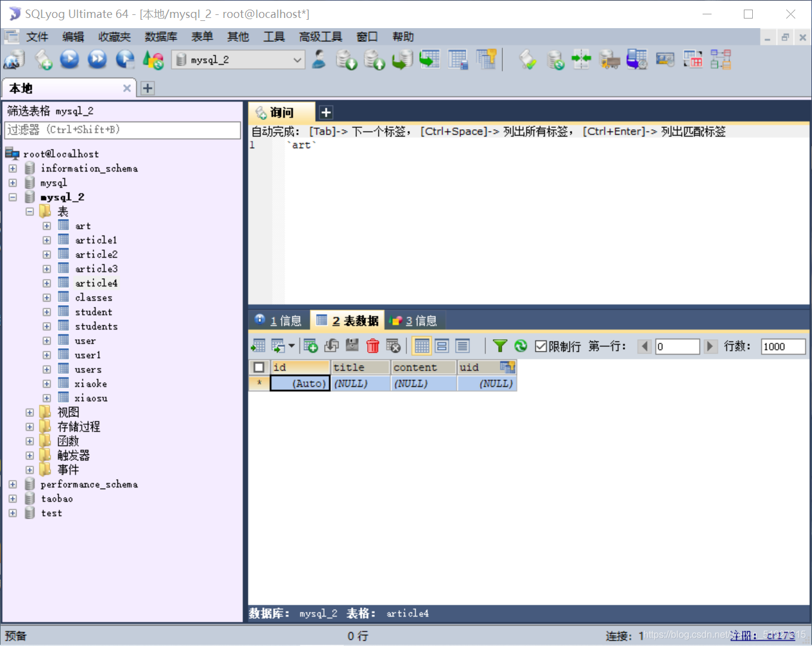812x646 pixels.
Task: Open the 高级工具 menu
Action: pyautogui.click(x=320, y=36)
